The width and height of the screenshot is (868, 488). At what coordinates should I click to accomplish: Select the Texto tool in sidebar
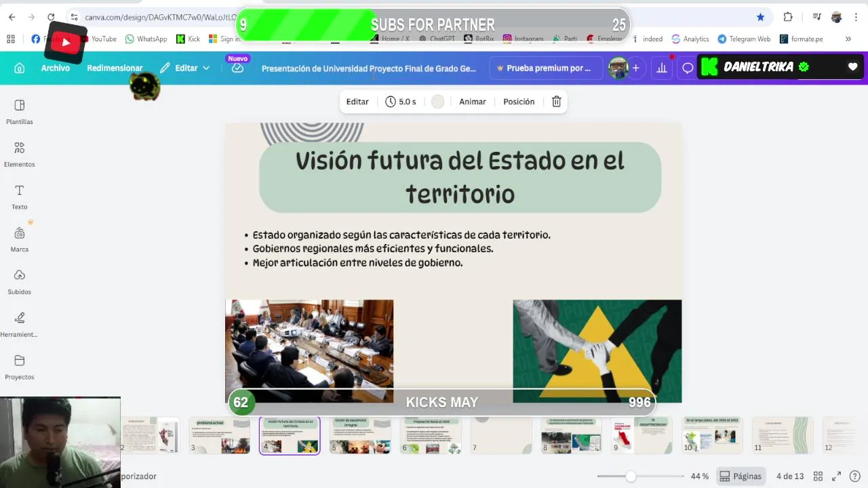[19, 197]
